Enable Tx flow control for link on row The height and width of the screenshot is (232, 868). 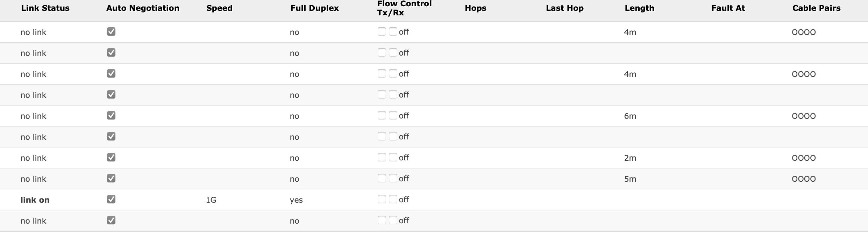(382, 199)
